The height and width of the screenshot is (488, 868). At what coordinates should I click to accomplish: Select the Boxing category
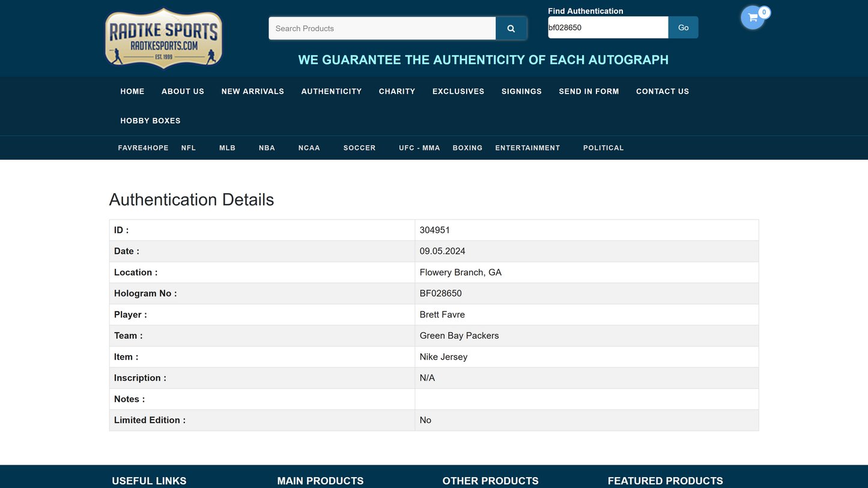click(467, 148)
